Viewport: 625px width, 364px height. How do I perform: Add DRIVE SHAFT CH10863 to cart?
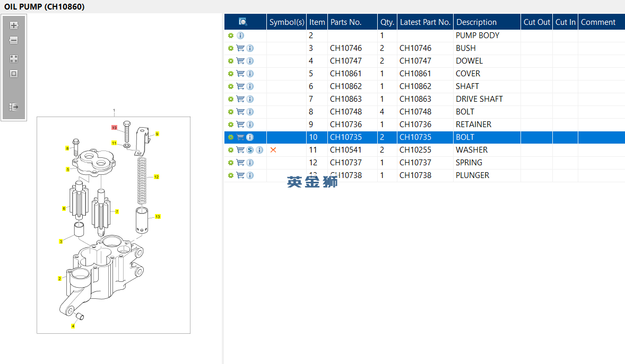(240, 99)
